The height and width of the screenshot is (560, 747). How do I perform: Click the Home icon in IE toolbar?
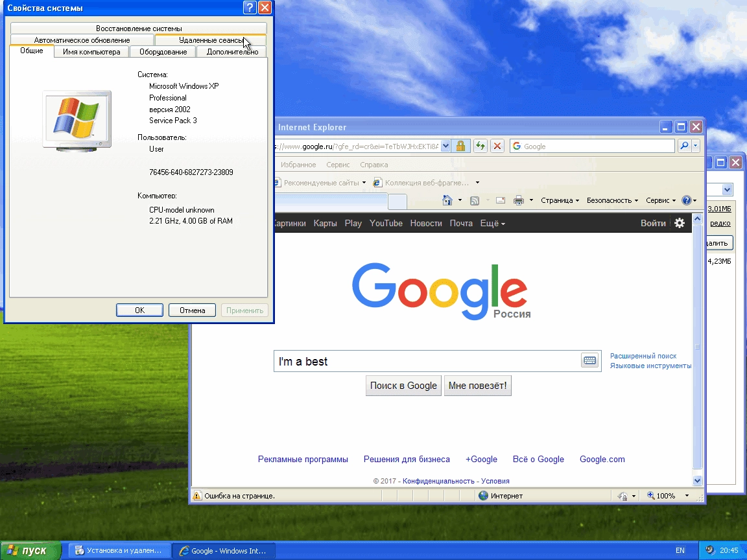click(x=447, y=200)
